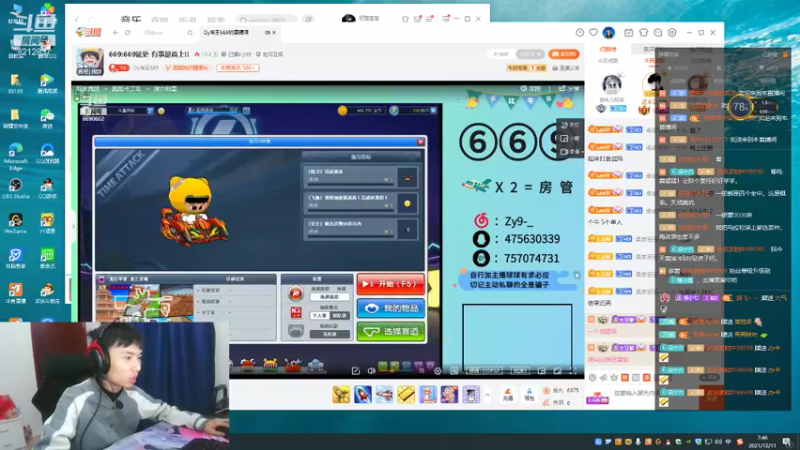Open Douyu client settings hexagon icon
Screen dimensions: 800x450
tap(672, 32)
